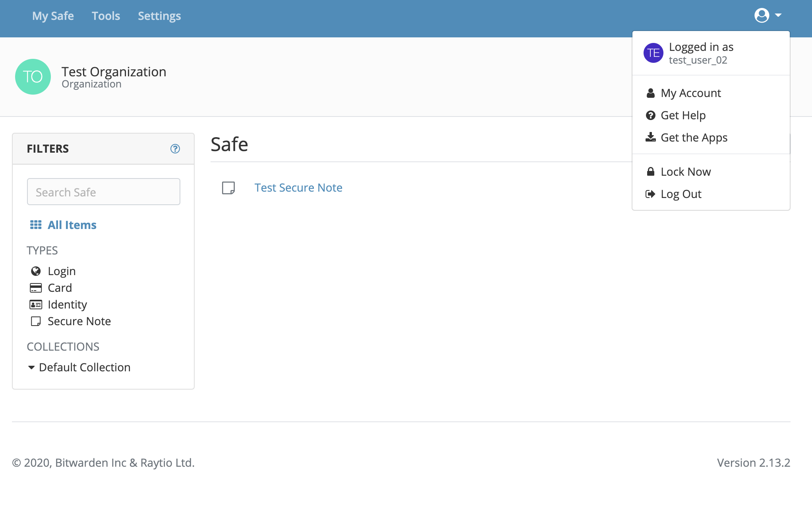
Task: Collapse the Default Collection caret
Action: [31, 367]
